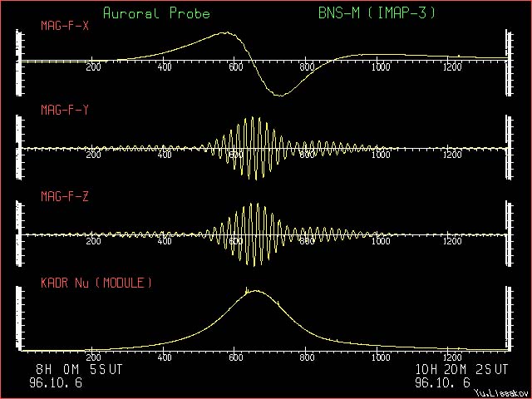Select the 1200 tick on MAG-F-Y axis
Viewport: 532px width, 399px height.
(452, 154)
